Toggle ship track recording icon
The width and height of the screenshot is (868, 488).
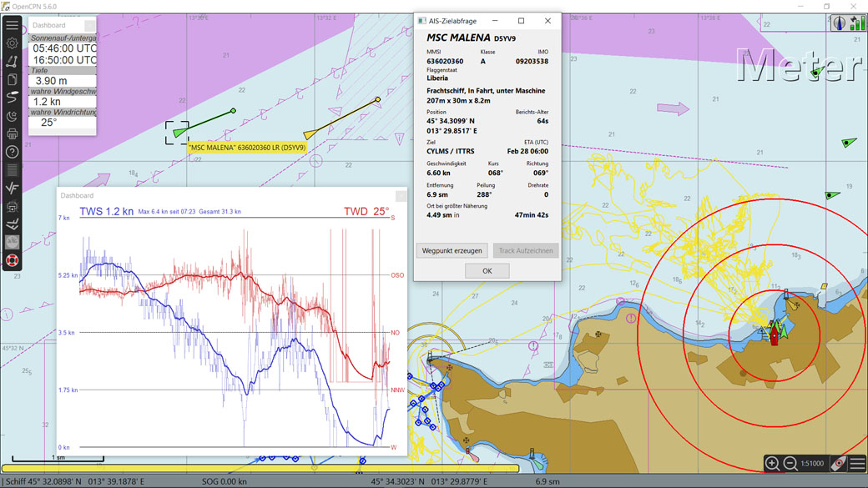click(13, 98)
